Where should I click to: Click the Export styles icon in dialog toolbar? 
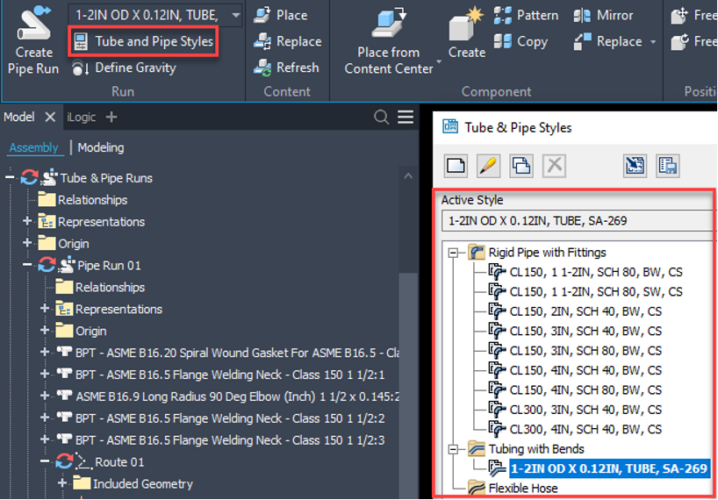(667, 166)
